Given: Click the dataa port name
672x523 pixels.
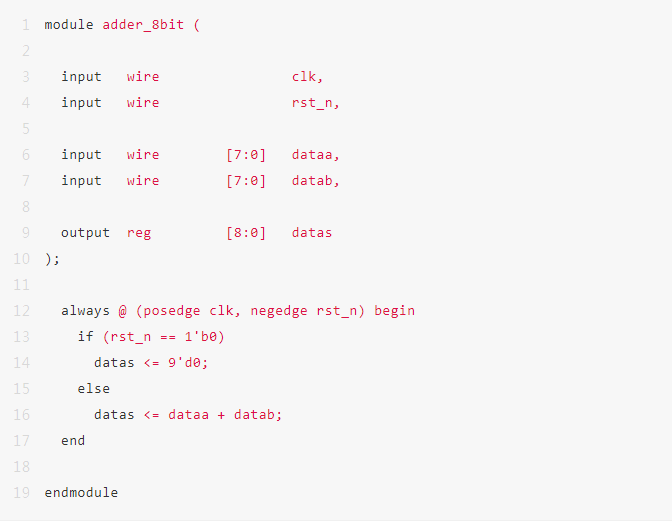Looking at the screenshot, I should pos(312,155).
